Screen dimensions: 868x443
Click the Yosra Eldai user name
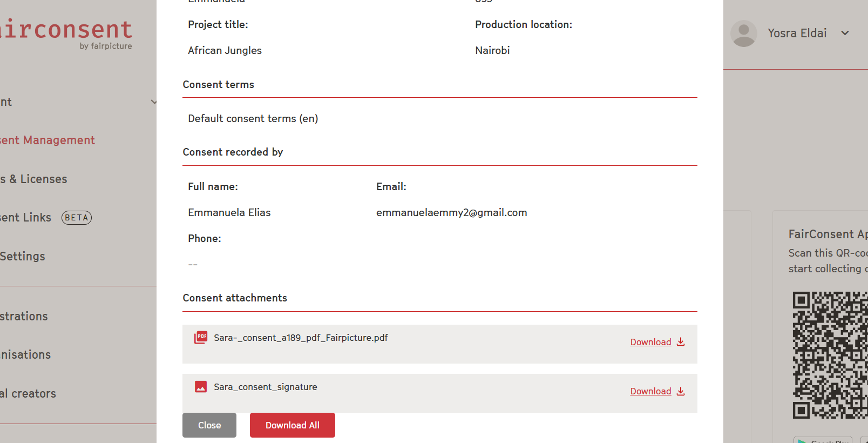tap(797, 33)
